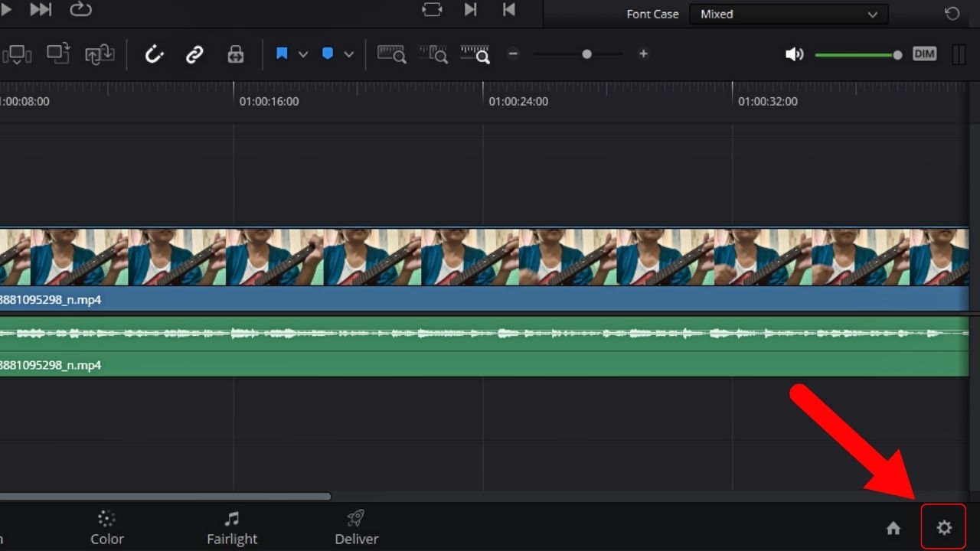Expand the marker color chevron
The image size is (980, 551).
coord(349,54)
